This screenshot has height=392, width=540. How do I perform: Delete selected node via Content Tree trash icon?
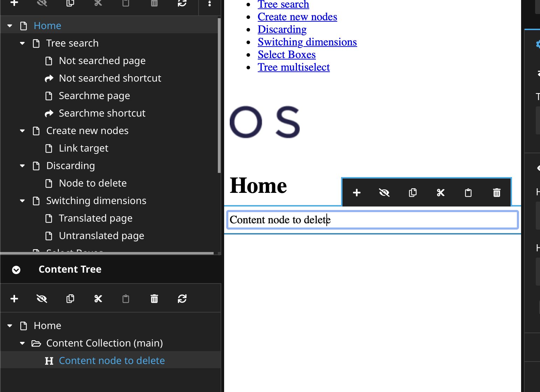tap(154, 299)
